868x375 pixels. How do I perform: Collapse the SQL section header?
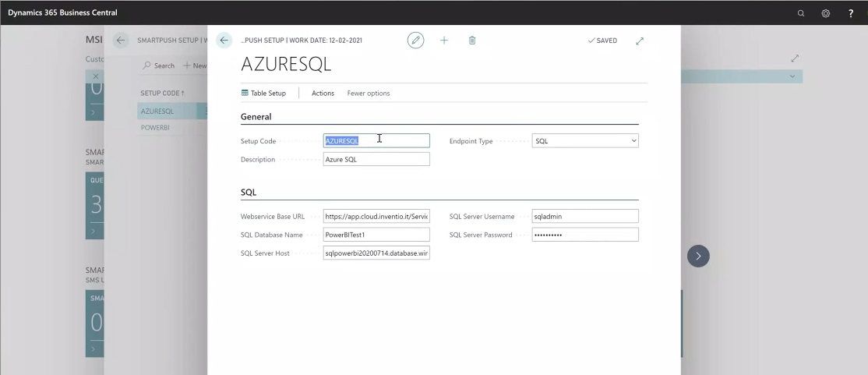249,193
